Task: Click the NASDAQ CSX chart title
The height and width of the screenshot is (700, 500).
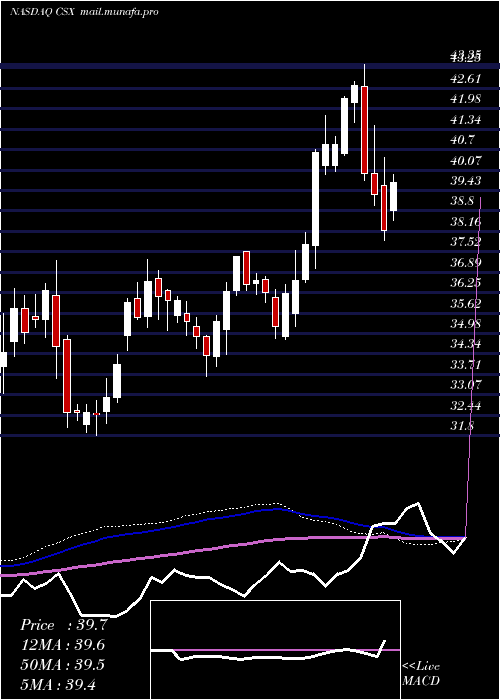Action: pyautogui.click(x=44, y=12)
